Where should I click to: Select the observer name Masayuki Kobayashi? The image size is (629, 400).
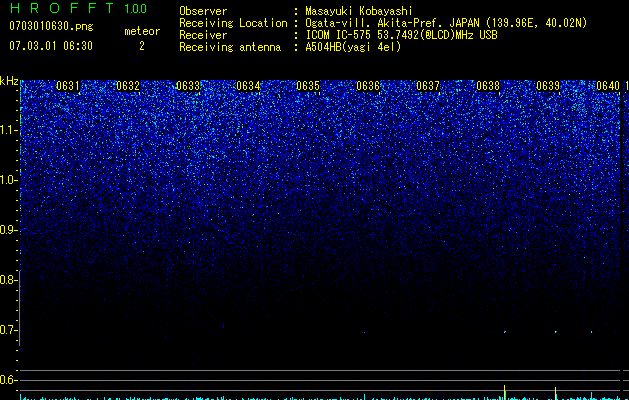point(359,11)
